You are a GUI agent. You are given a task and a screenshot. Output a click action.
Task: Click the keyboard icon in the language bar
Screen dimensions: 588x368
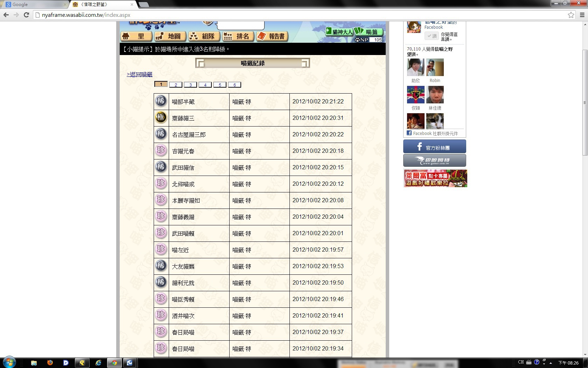[529, 362]
